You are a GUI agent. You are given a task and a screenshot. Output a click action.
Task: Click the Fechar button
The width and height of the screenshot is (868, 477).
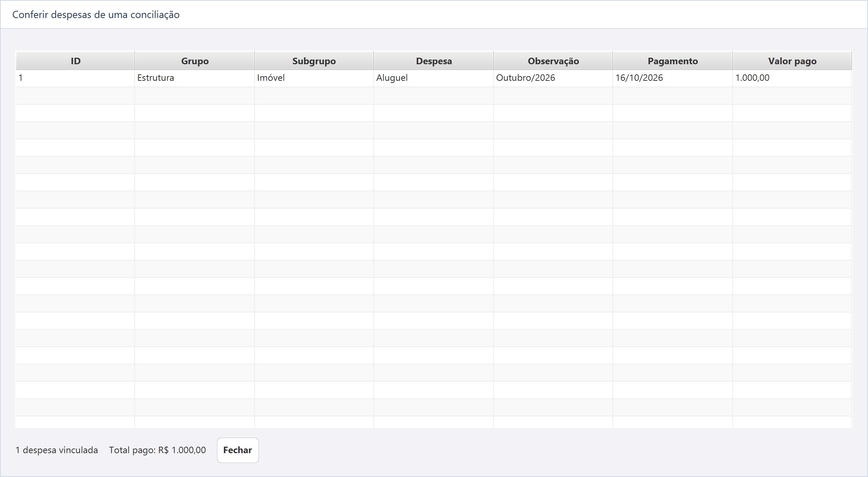click(238, 450)
